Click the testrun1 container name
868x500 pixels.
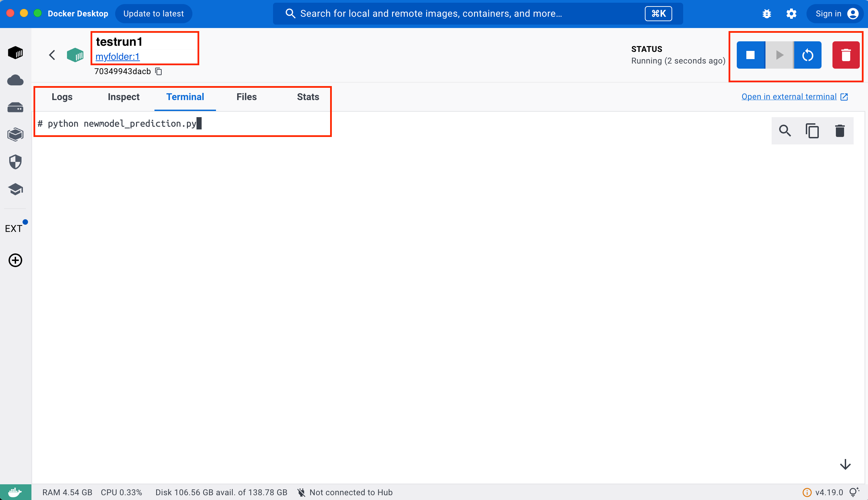pos(119,42)
